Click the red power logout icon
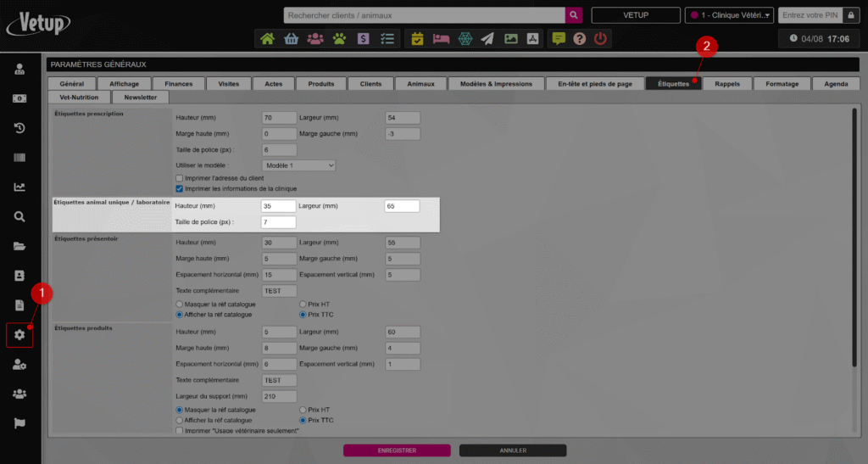This screenshot has height=464, width=868. [x=600, y=38]
